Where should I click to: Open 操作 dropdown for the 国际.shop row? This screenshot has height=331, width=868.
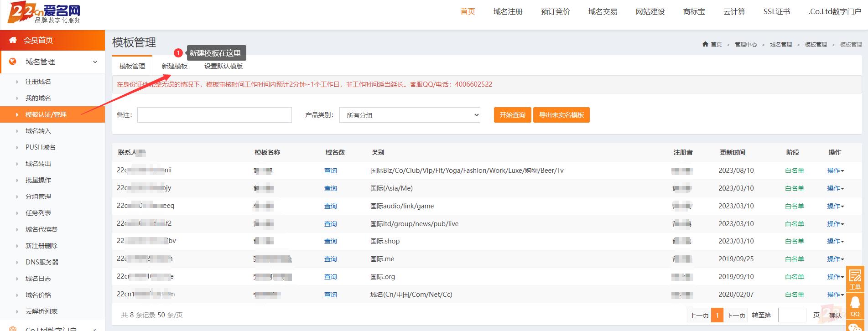click(x=835, y=241)
